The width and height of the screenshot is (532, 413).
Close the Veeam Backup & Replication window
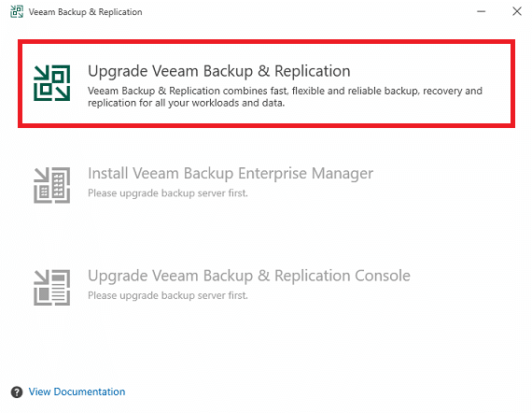pos(517,11)
